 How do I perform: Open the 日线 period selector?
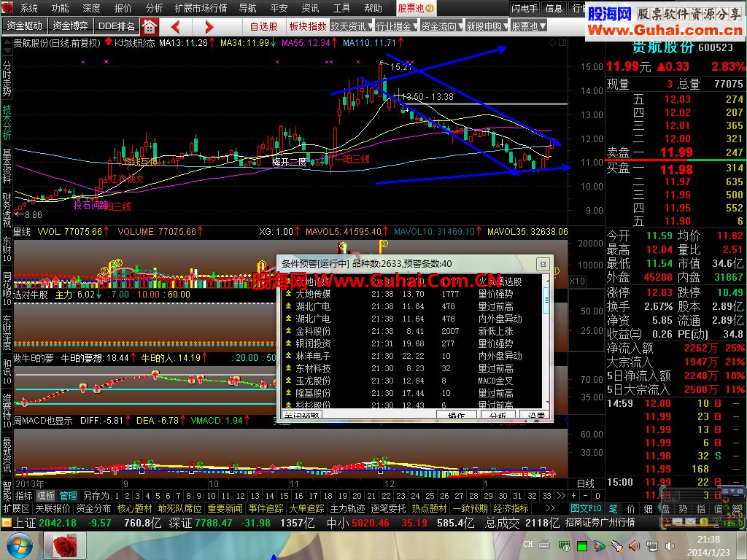coord(586,483)
